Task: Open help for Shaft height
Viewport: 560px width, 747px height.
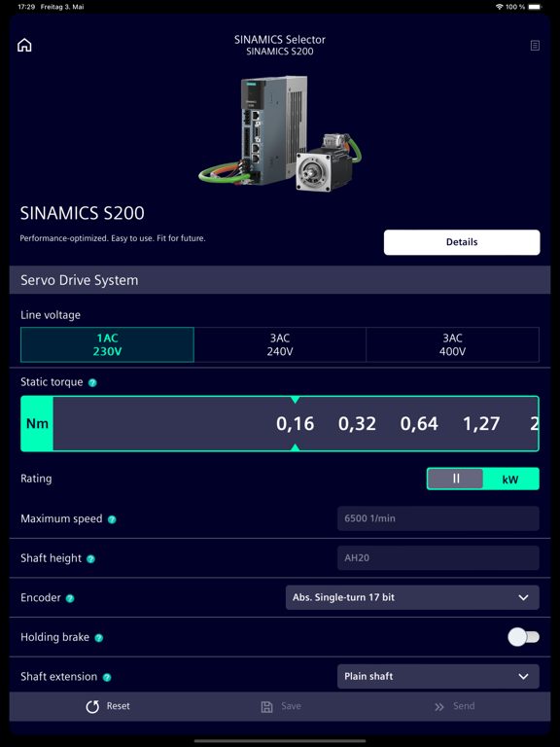Action: [x=91, y=559]
